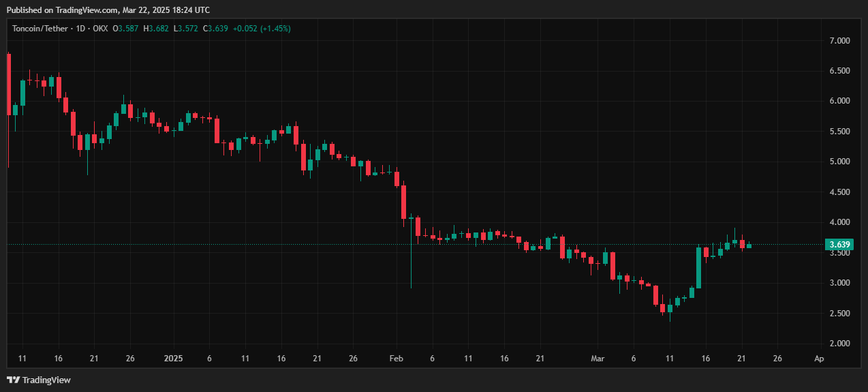Select the Apr marker at the time axis end

[x=819, y=359]
